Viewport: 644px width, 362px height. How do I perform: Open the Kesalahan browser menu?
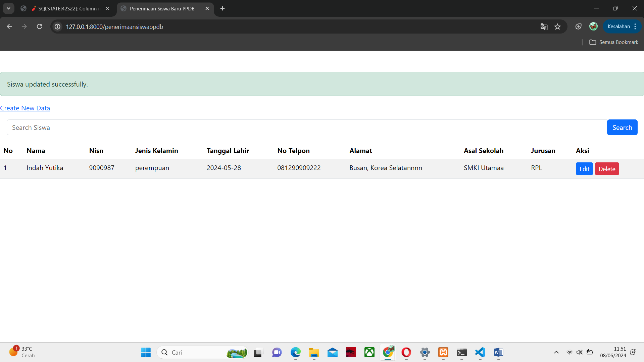[x=622, y=27]
